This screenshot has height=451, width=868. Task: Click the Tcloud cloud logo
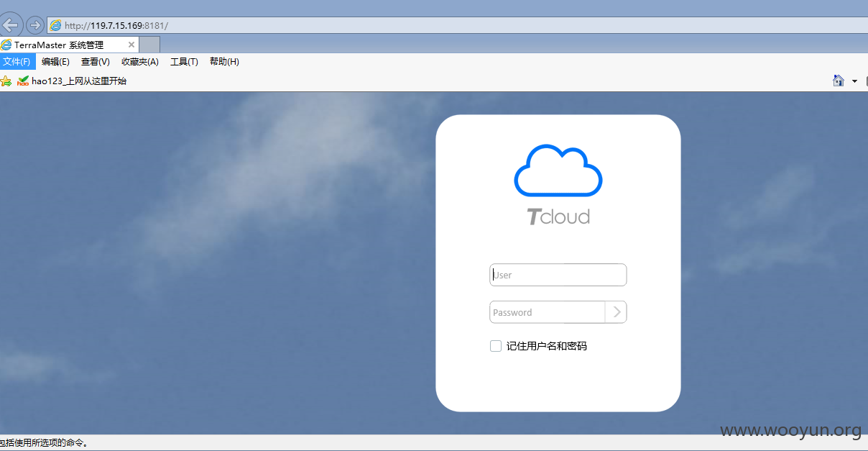pos(558,170)
